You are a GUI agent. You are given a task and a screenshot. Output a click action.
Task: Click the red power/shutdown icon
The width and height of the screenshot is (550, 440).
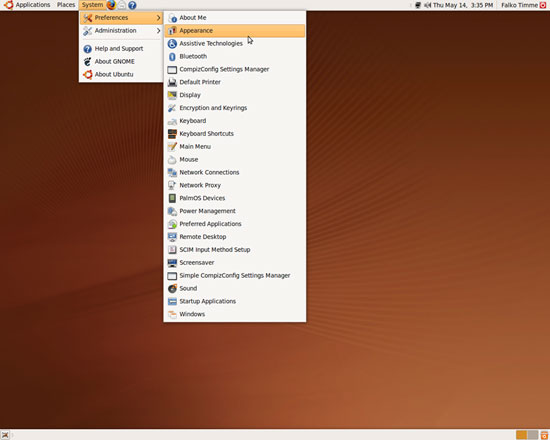click(543, 5)
